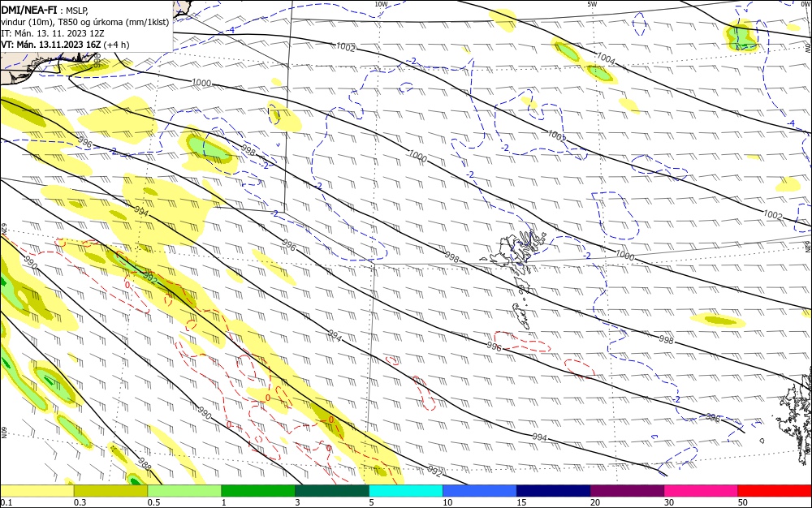Click the 988 isobar label
Screen dimensions: 812x508
145,464
